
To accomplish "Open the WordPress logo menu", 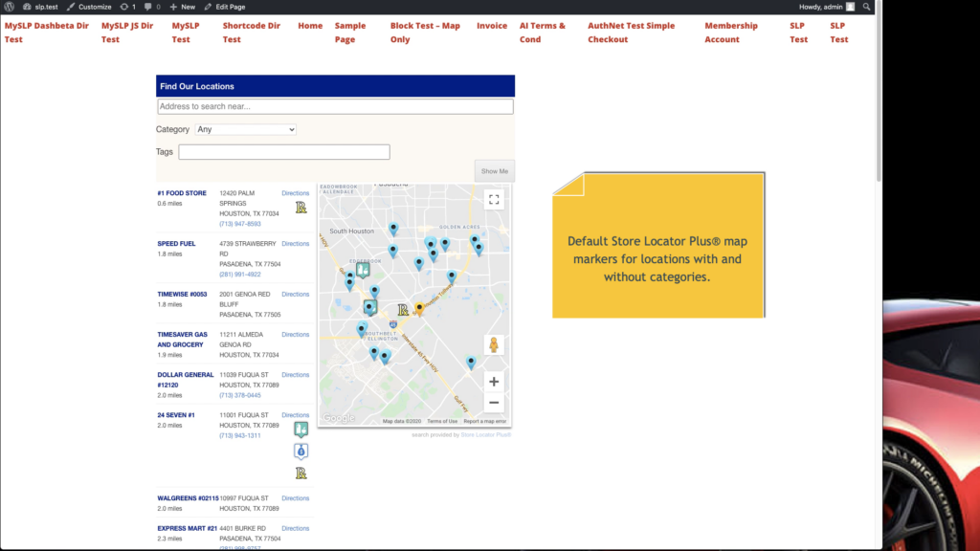I will click(x=10, y=7).
